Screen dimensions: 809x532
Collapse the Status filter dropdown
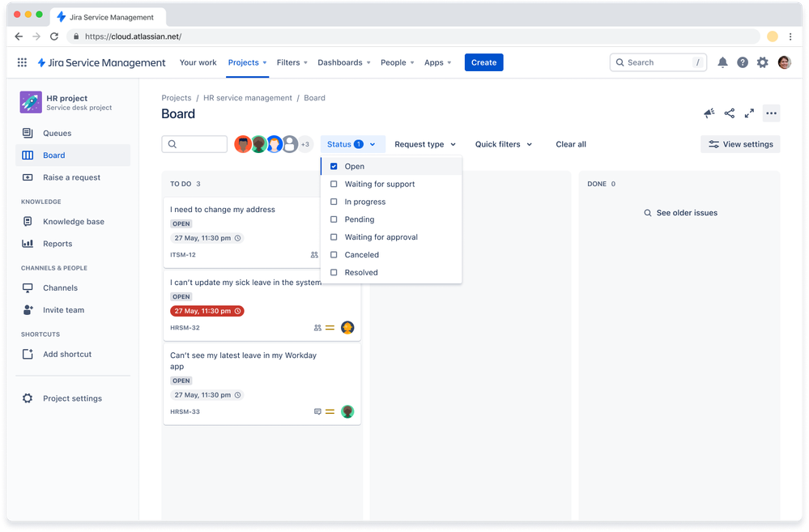click(352, 144)
